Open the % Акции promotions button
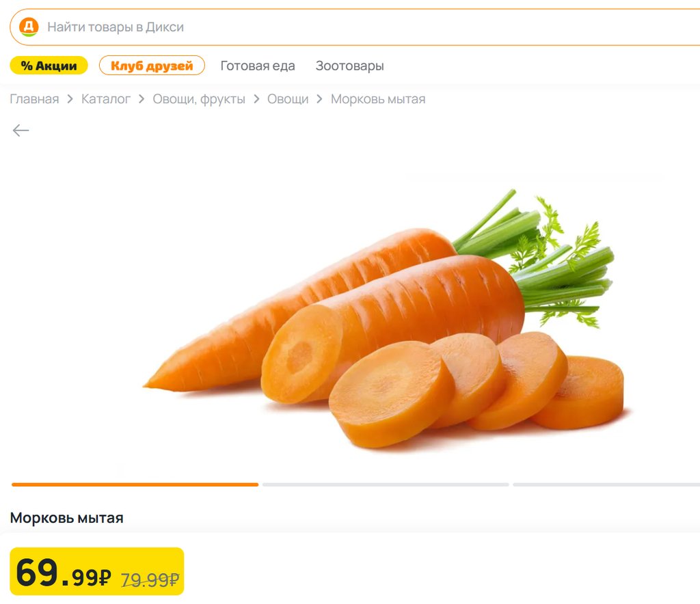Viewport: 700px width, 604px height. 49,66
